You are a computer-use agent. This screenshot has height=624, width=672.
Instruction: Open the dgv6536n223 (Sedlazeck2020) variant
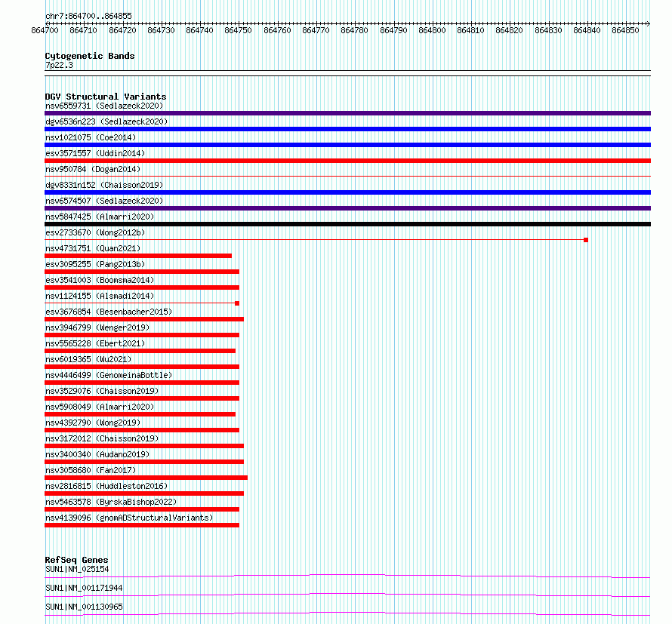(106, 121)
